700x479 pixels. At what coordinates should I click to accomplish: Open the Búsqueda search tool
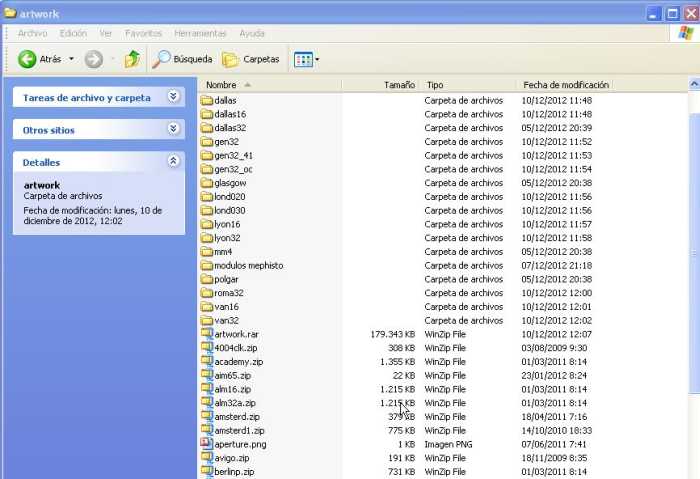point(182,59)
